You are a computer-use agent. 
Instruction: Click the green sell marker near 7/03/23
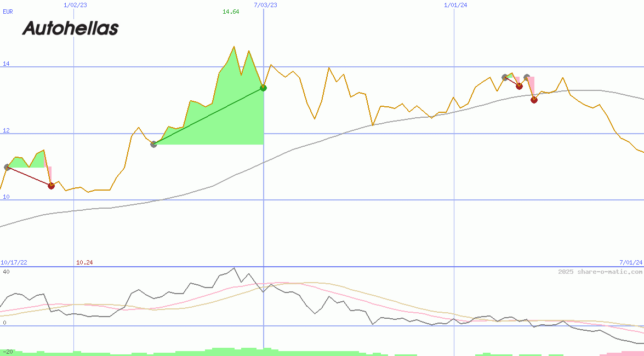pyautogui.click(x=263, y=88)
